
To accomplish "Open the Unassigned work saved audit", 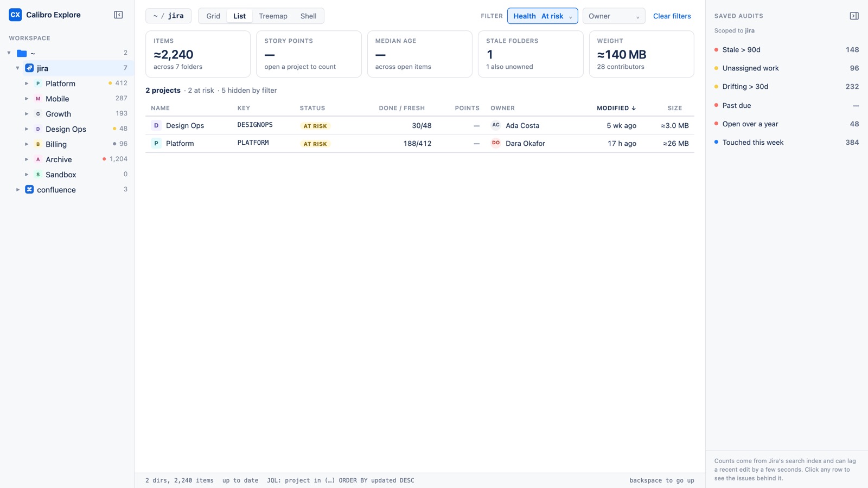I will (787, 68).
